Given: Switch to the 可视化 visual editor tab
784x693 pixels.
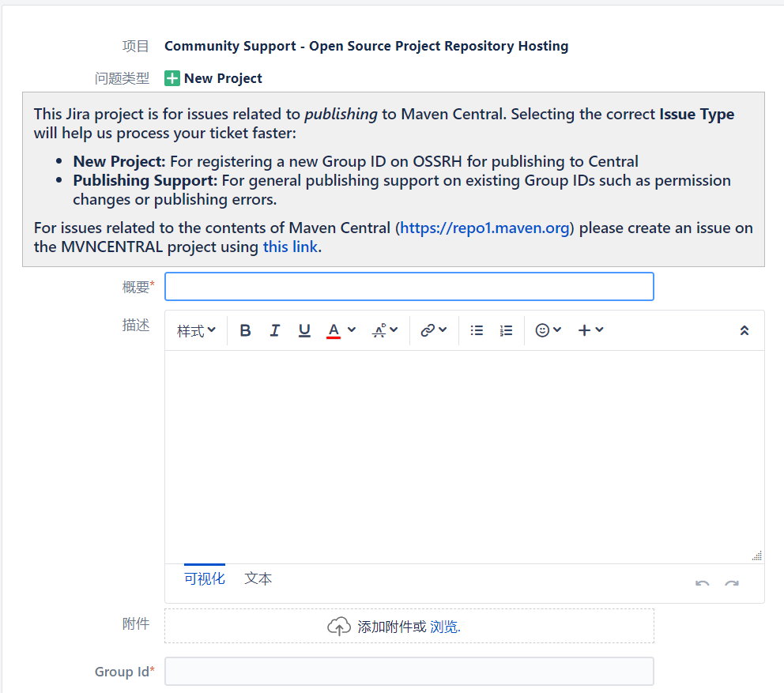Looking at the screenshot, I should click(x=205, y=578).
